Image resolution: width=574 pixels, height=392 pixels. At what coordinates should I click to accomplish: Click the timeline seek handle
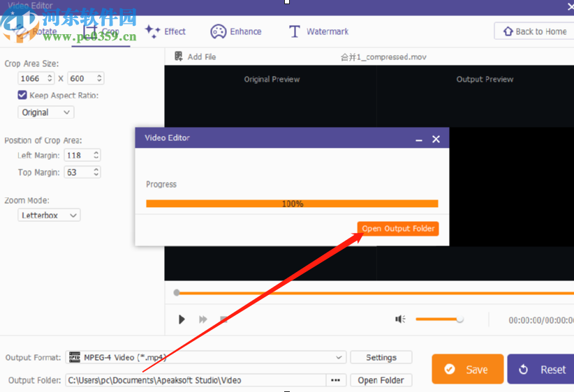pyautogui.click(x=177, y=292)
